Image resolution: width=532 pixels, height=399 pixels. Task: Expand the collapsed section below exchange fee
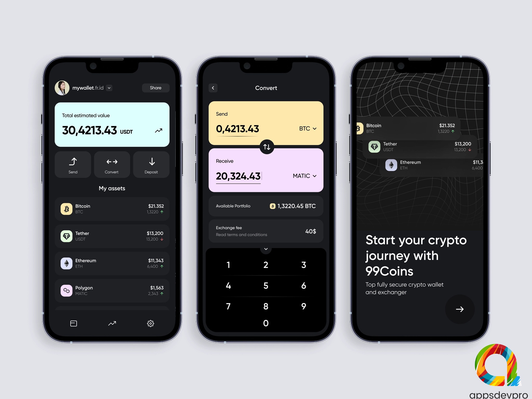266,249
